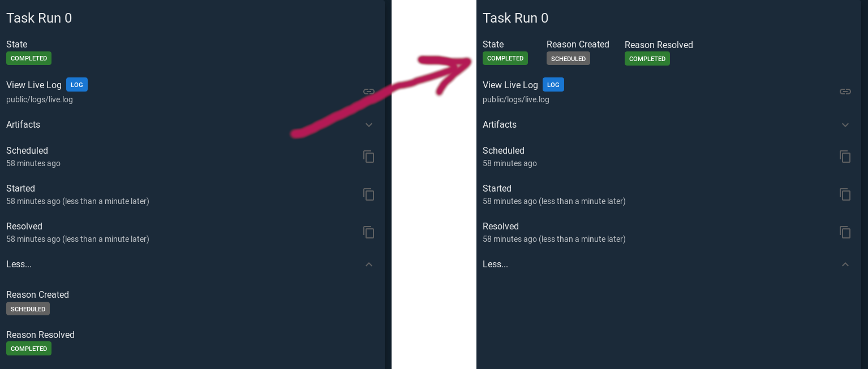The height and width of the screenshot is (369, 868).
Task: Open the LOG viewer on the left panel
Action: [x=77, y=84]
